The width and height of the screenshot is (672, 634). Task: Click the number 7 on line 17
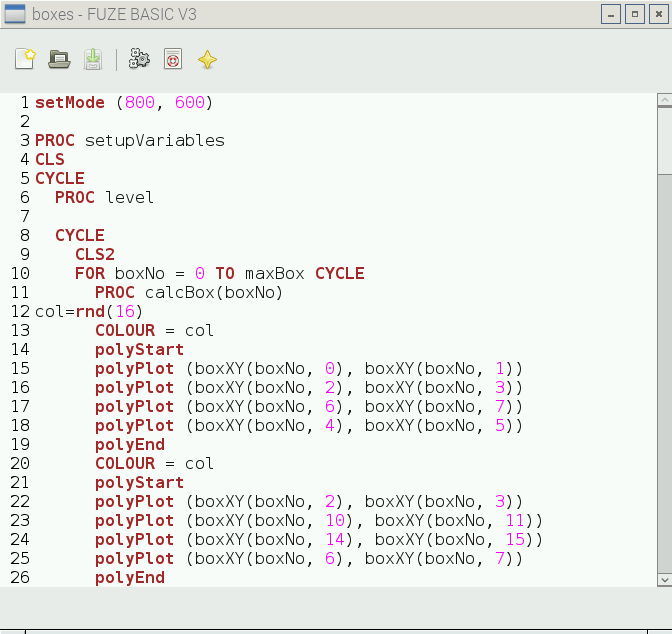click(x=500, y=406)
